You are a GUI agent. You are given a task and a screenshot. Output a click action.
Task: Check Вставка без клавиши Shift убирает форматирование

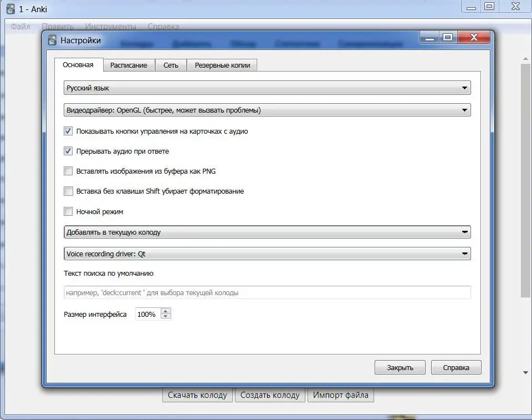[68, 191]
